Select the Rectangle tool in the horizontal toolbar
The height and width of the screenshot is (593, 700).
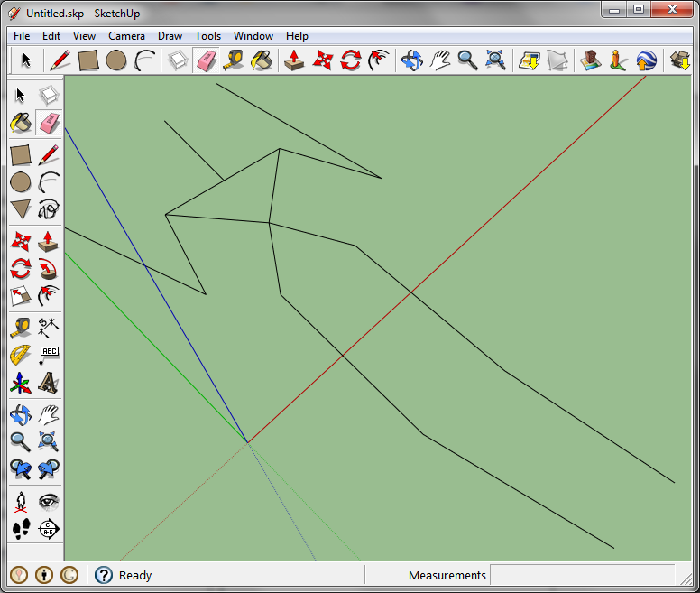87,60
